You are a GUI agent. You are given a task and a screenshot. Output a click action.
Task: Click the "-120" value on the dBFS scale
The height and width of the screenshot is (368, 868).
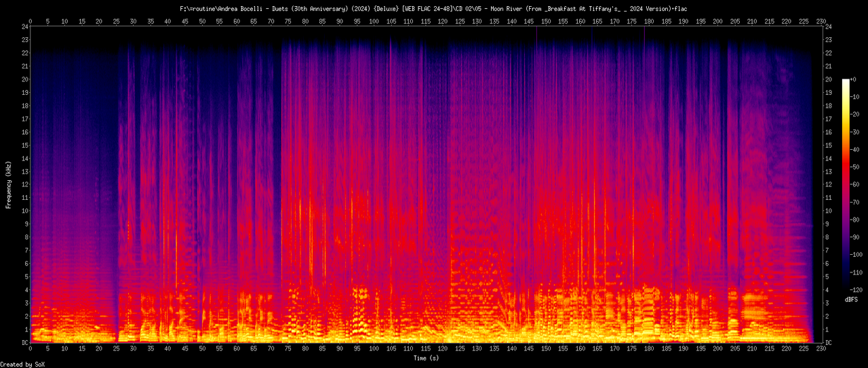(857, 289)
